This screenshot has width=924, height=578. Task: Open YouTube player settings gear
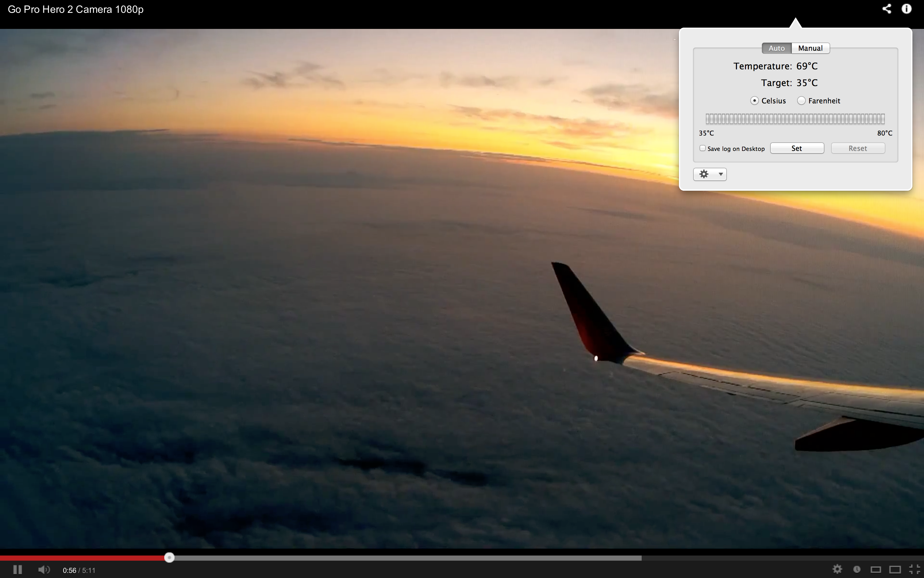tap(837, 569)
